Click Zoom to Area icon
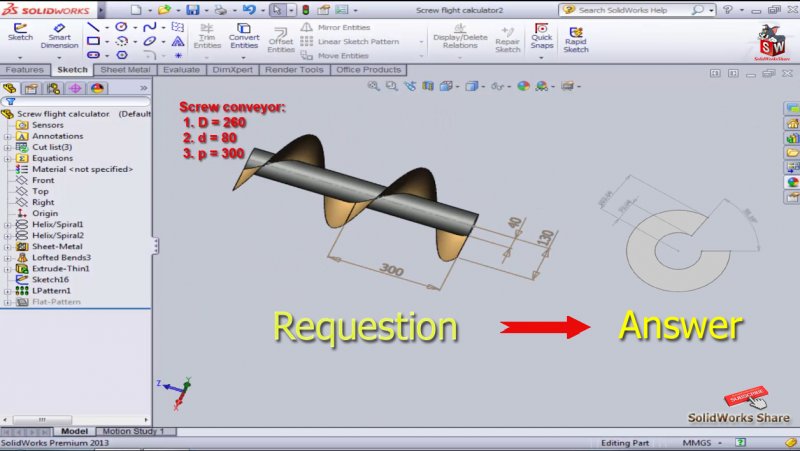The image size is (800, 451). 391,86
